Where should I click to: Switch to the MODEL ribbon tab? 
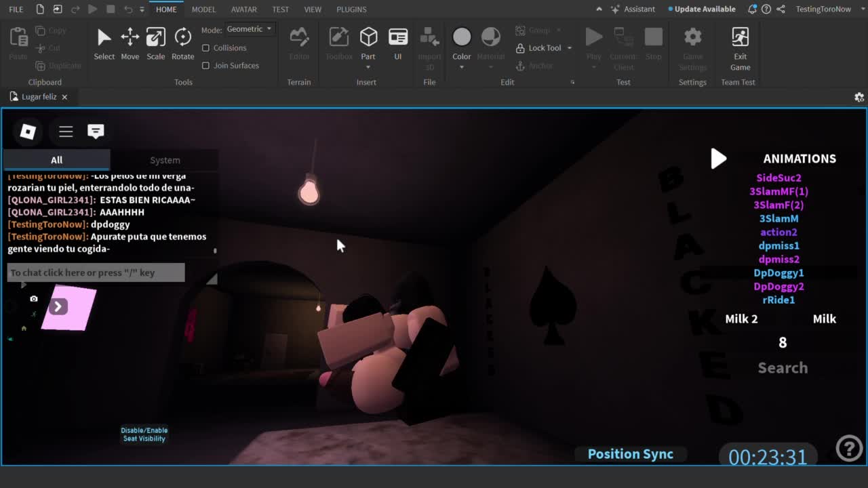pos(203,9)
